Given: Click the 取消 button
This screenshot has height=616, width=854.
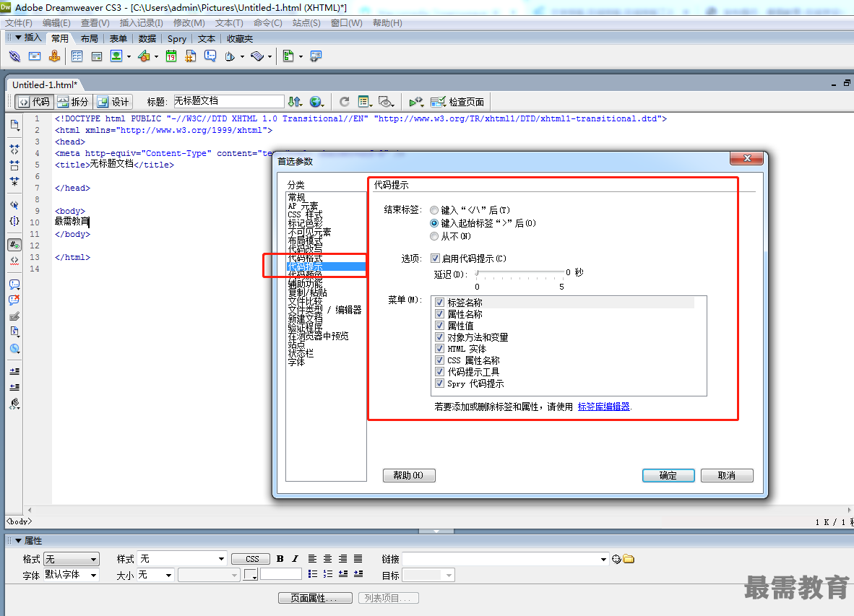Looking at the screenshot, I should [727, 475].
